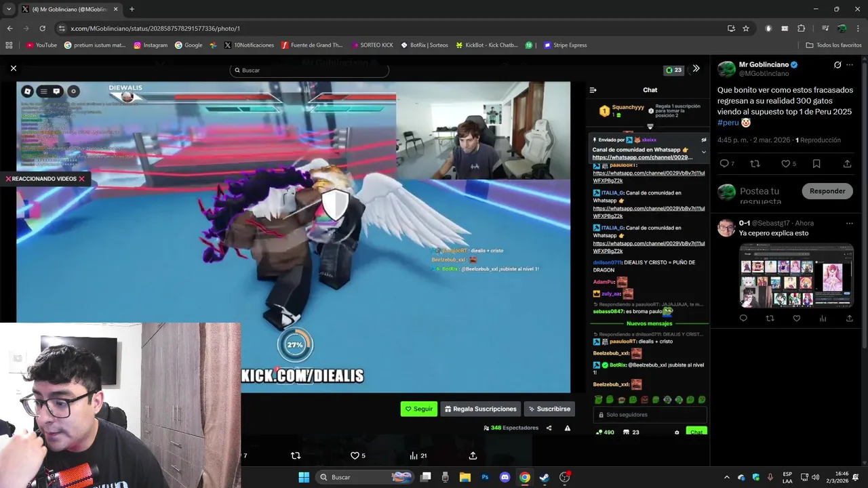Open the 10Notificaciones bookmark
Screen dimensions: 868x488
pyautogui.click(x=249, y=45)
